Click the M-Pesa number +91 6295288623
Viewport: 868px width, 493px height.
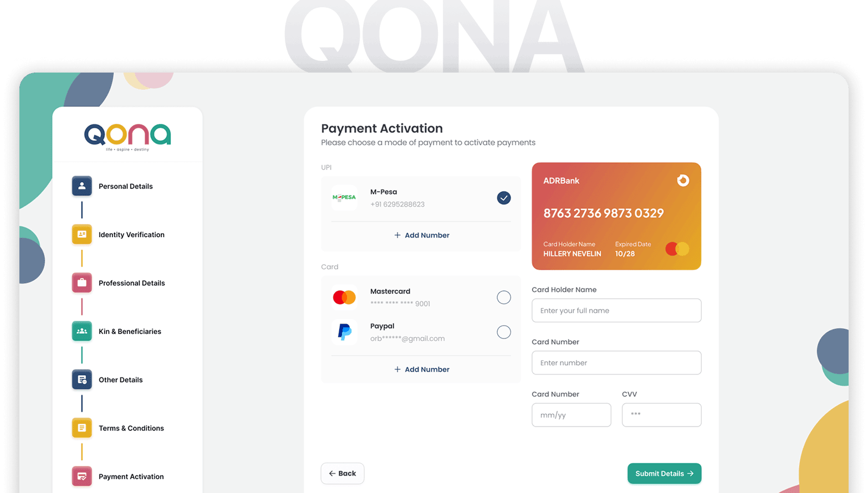tap(397, 204)
